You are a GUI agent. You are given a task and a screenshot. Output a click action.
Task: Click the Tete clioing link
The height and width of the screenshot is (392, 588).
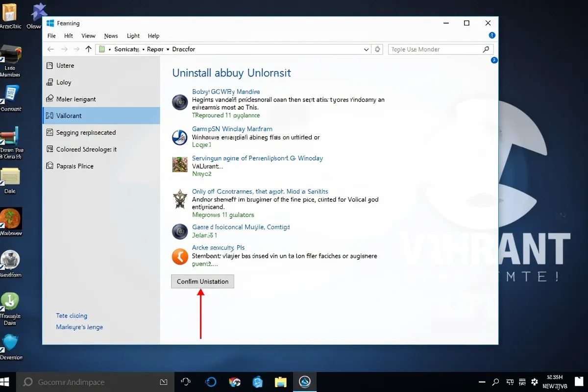[x=72, y=316]
